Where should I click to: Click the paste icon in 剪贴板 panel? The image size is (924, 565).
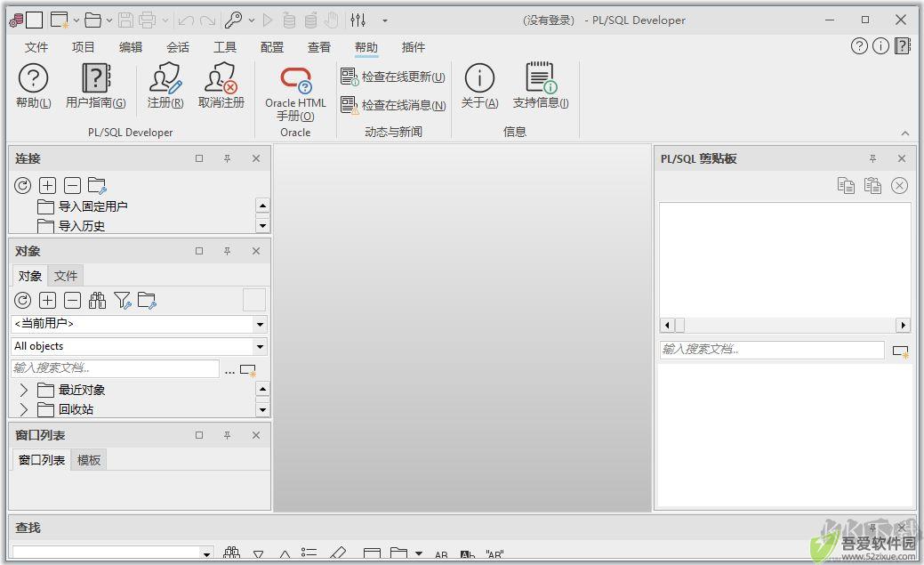(872, 186)
